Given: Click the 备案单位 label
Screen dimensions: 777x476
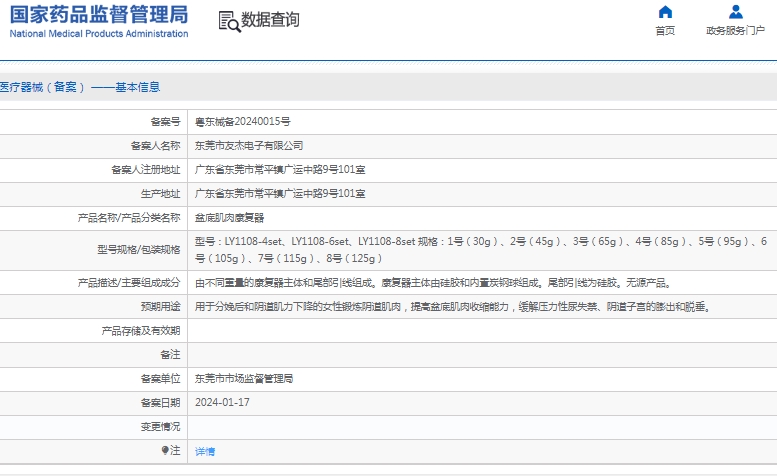Looking at the screenshot, I should pyautogui.click(x=161, y=379).
